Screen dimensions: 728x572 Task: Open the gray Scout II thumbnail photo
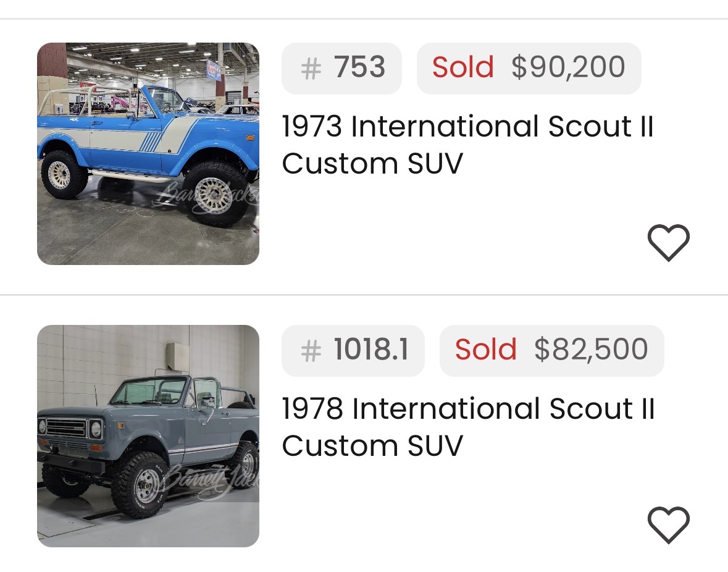[148, 436]
